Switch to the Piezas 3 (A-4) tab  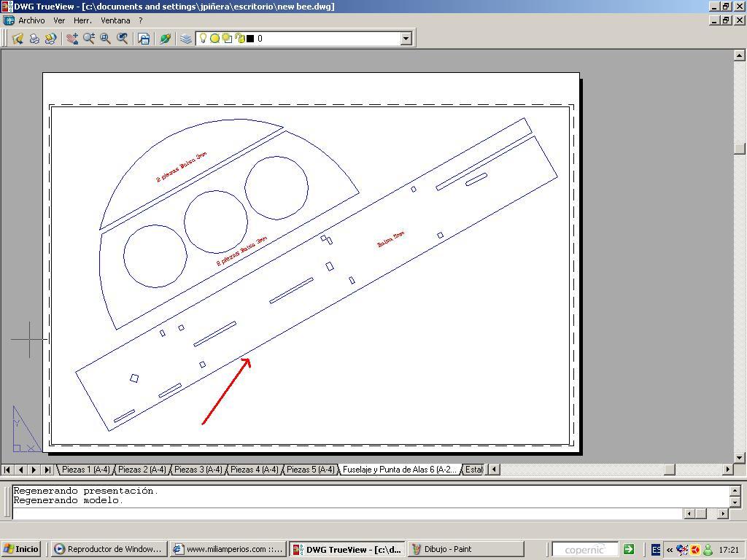coord(198,470)
